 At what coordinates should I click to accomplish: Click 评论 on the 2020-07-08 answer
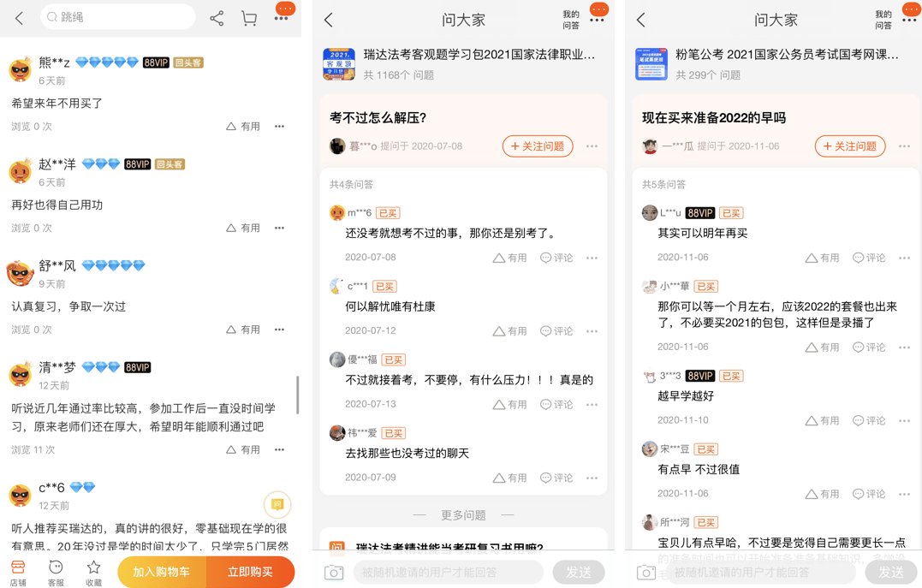(x=556, y=258)
